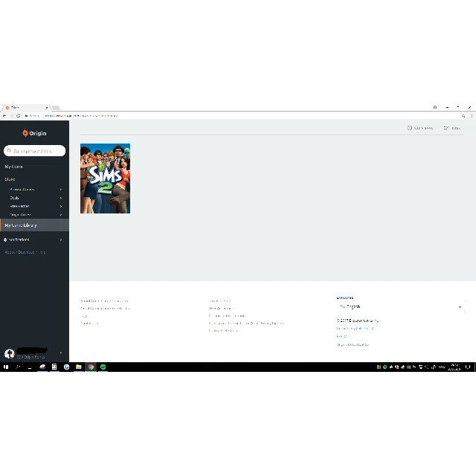Open Windows taskbar search

(18, 367)
